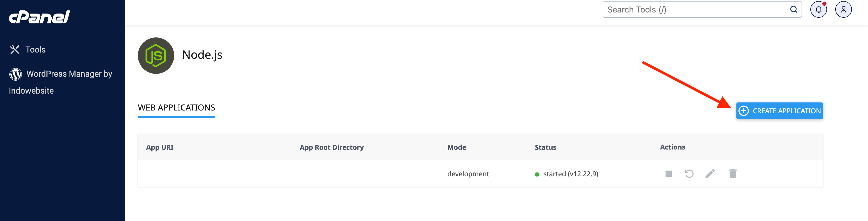Open WordPress Manager by Indowebsite
The image size is (868, 221).
point(61,82)
